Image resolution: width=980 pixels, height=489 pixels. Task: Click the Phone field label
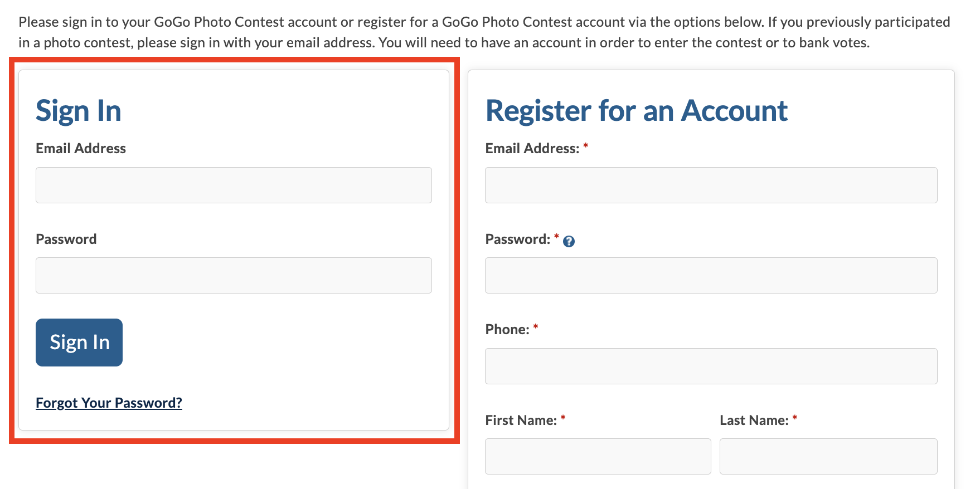pos(507,330)
